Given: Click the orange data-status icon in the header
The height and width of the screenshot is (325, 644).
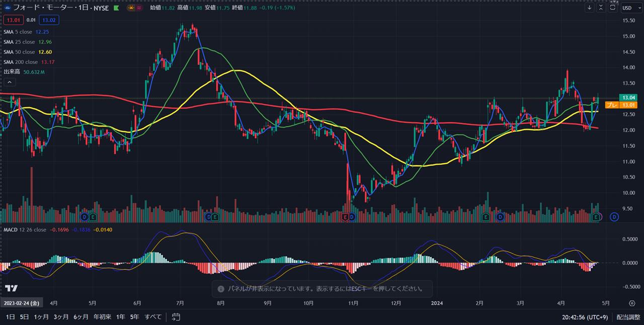Looking at the screenshot, I should (x=131, y=8).
